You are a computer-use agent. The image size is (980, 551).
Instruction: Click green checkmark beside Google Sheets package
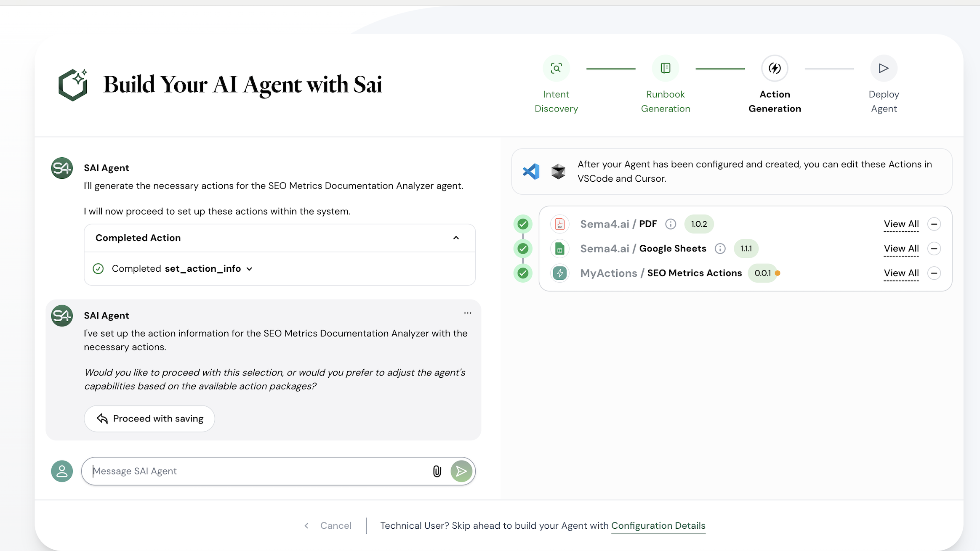(523, 249)
